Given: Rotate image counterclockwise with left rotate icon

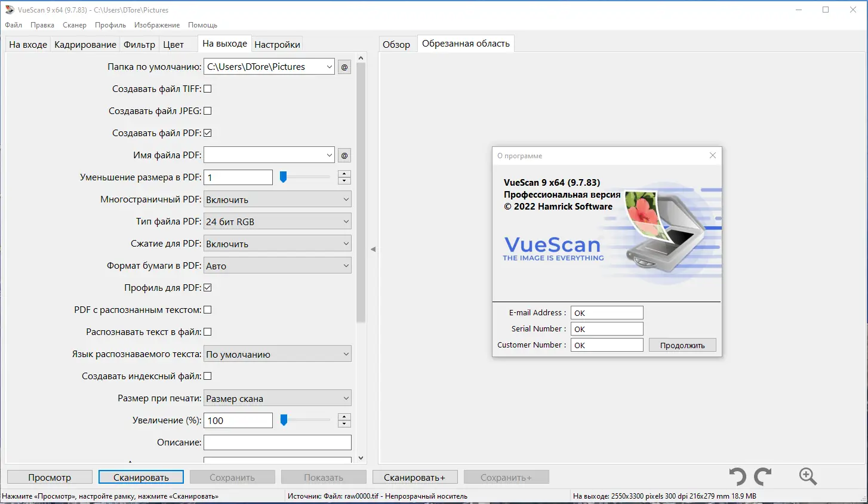Looking at the screenshot, I should coord(738,477).
